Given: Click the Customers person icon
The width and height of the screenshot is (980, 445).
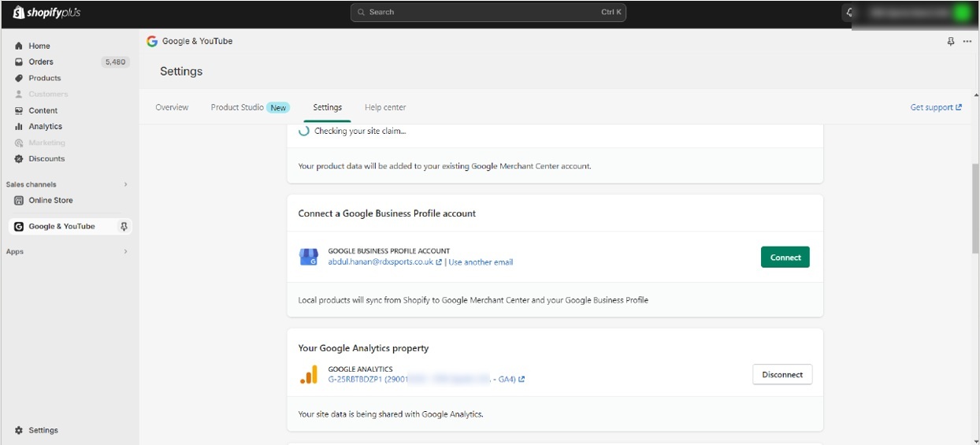Looking at the screenshot, I should [19, 94].
